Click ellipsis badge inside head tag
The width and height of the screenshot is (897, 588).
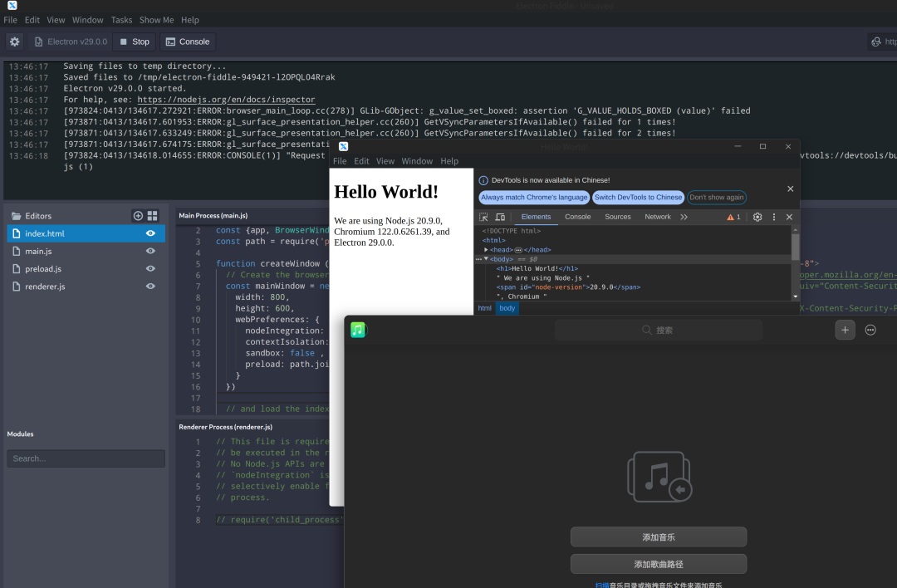pos(518,250)
